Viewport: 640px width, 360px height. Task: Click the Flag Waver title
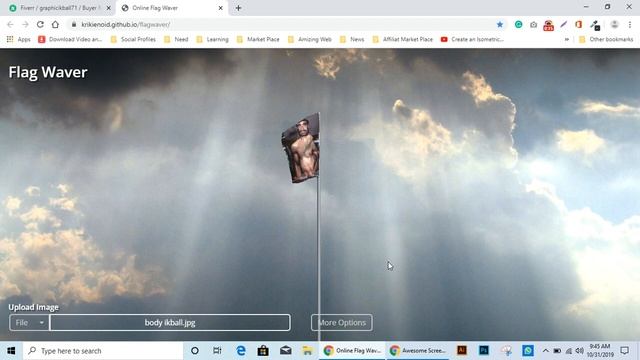[48, 72]
